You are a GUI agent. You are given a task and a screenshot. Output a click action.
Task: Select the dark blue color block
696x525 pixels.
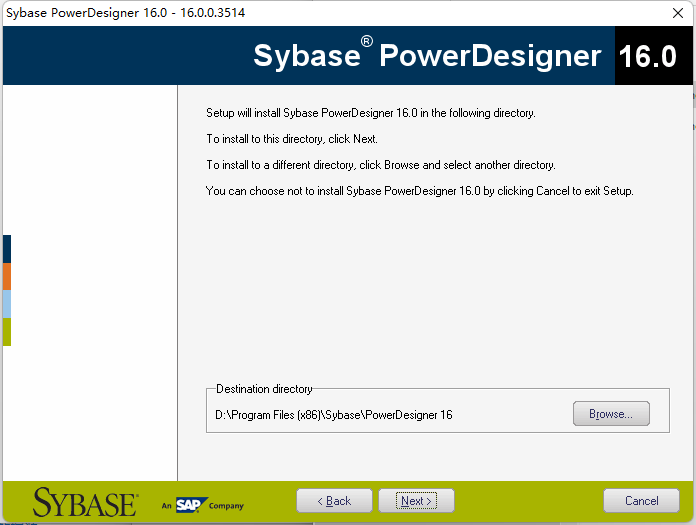(7, 249)
